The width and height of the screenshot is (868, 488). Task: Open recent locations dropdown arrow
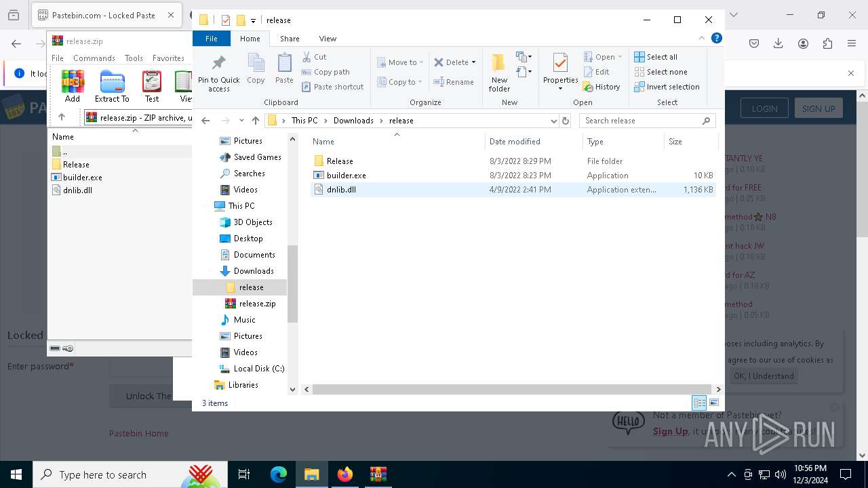(241, 121)
